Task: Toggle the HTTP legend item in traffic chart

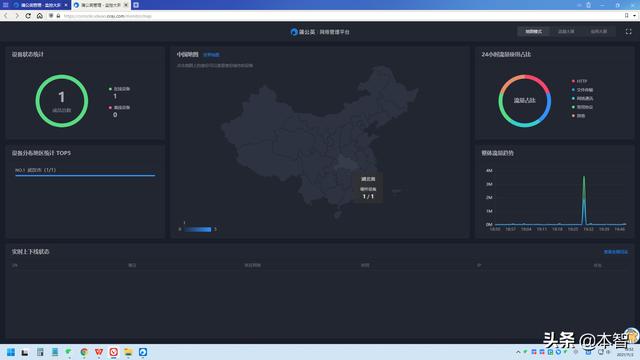Action: pos(579,81)
